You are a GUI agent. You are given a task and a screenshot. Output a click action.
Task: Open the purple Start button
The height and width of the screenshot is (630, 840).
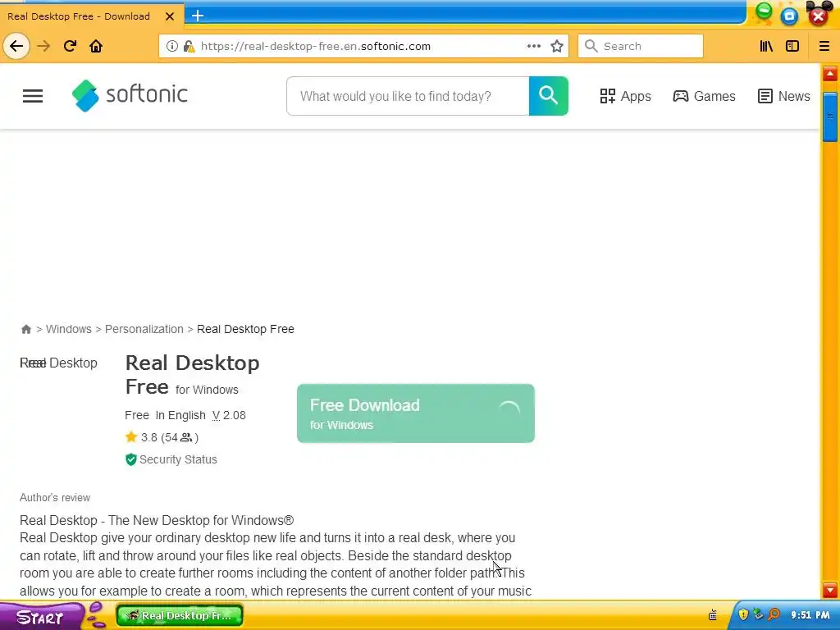point(40,616)
